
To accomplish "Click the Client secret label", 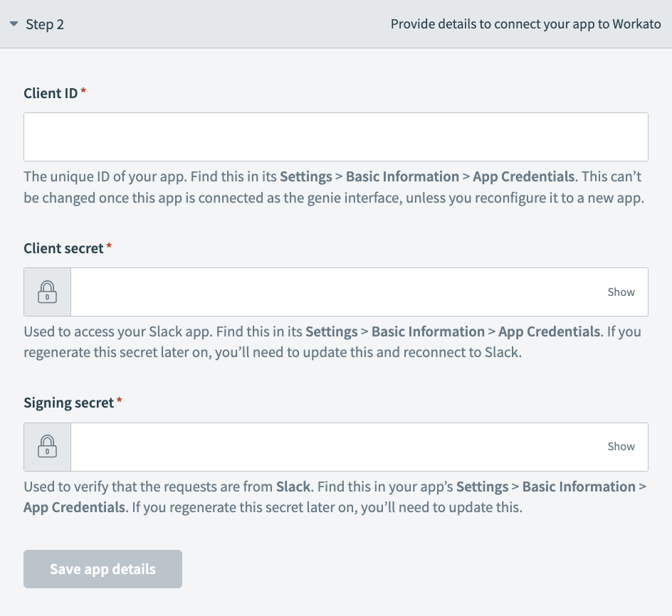I will tap(61, 248).
